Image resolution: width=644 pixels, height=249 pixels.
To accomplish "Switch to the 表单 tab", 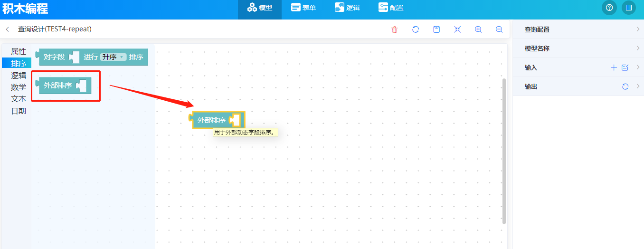I will pos(303,8).
